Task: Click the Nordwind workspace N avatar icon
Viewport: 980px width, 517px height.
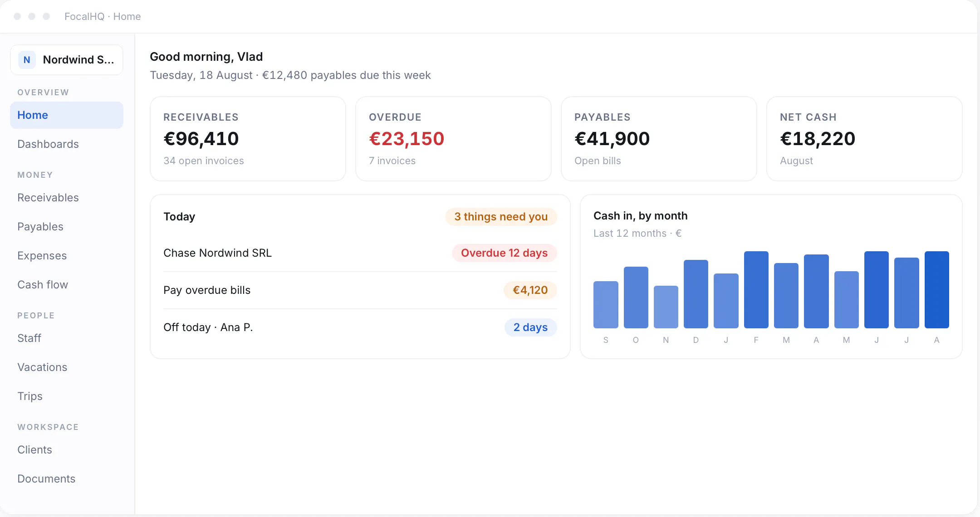Action: pos(27,60)
